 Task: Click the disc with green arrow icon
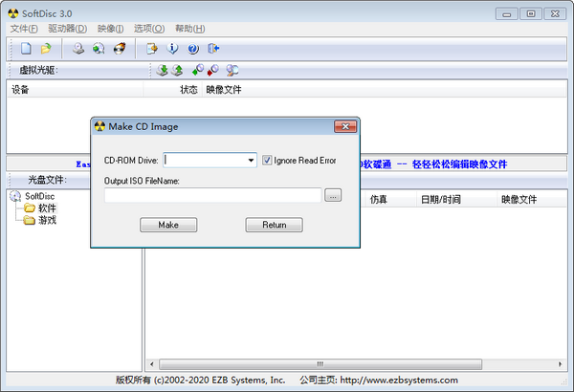pos(99,49)
